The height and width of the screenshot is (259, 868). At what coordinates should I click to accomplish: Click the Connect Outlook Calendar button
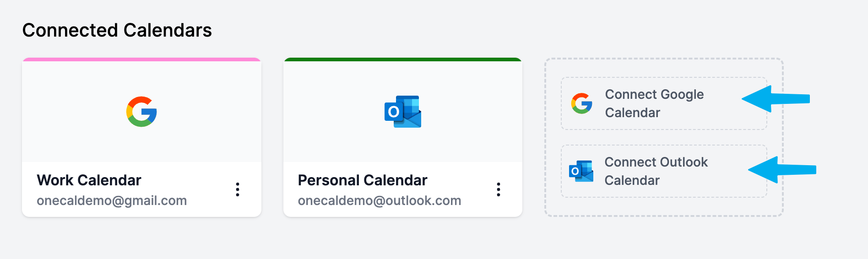point(664,171)
